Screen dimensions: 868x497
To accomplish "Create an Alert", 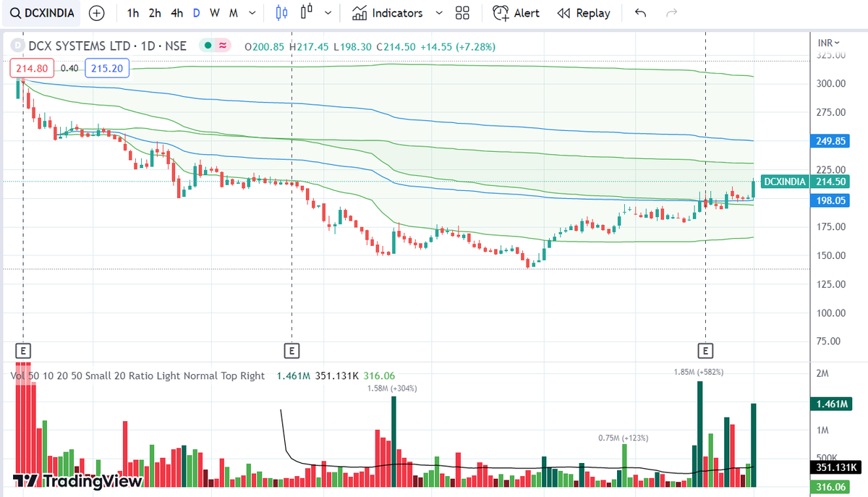I will [x=516, y=13].
